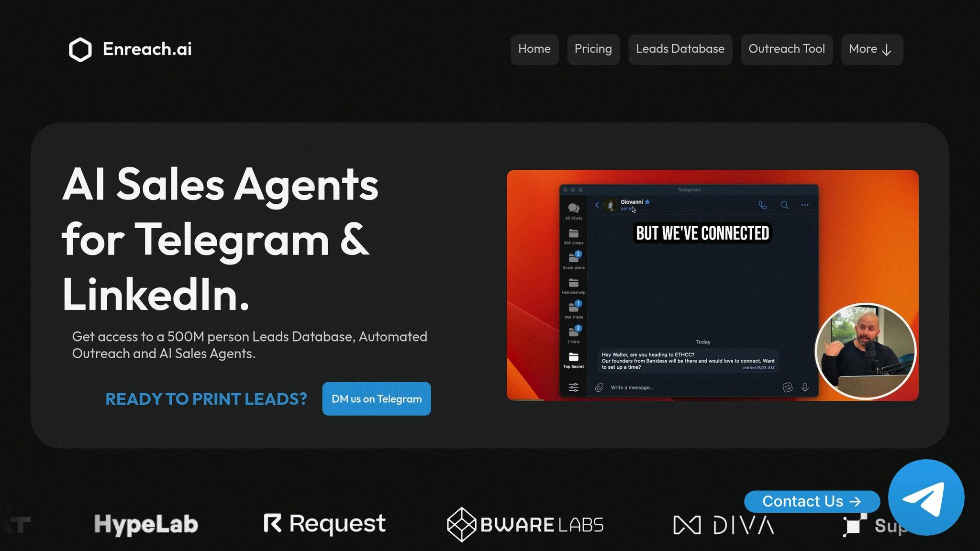Open the Leads Database nav item
The image size is (980, 551).
(680, 49)
